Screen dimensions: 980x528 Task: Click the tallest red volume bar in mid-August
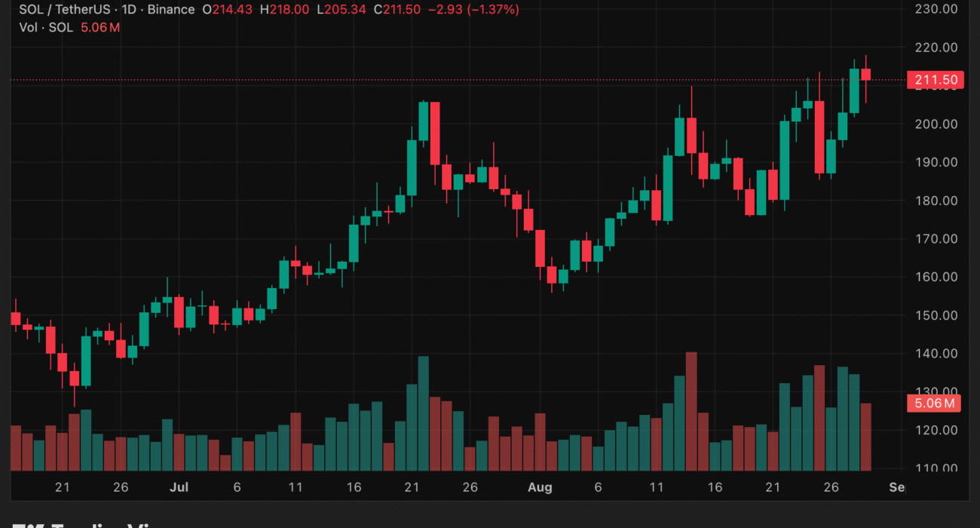(x=691, y=412)
